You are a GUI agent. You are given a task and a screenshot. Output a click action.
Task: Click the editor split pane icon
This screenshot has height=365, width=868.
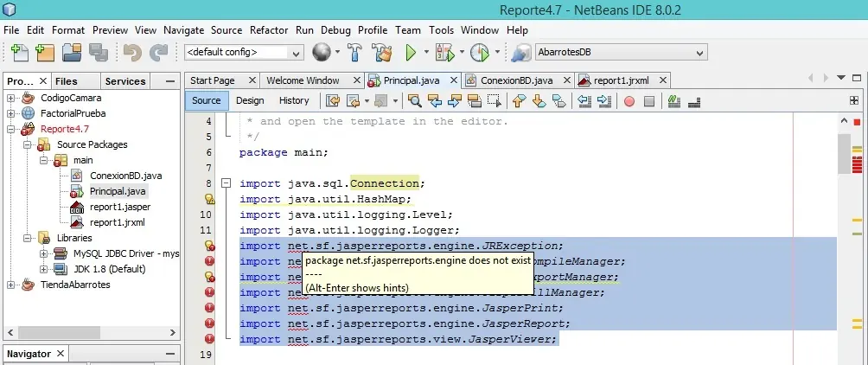(853, 100)
